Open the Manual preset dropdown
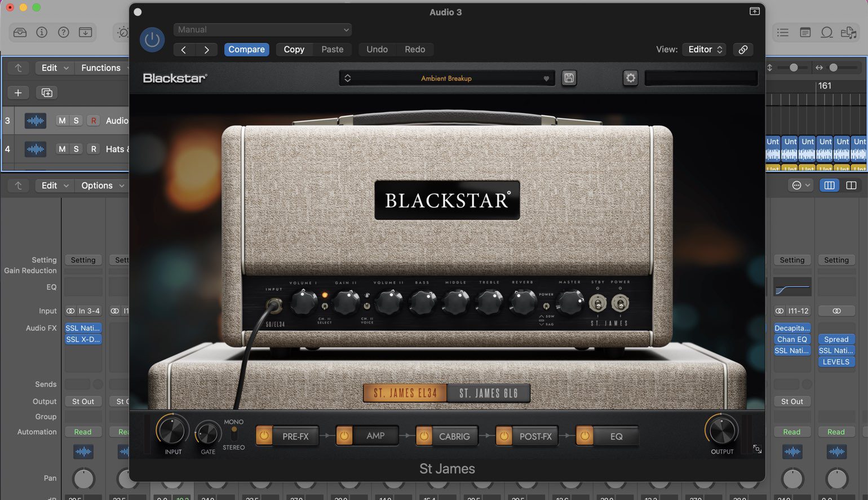This screenshot has width=868, height=500. coord(262,29)
